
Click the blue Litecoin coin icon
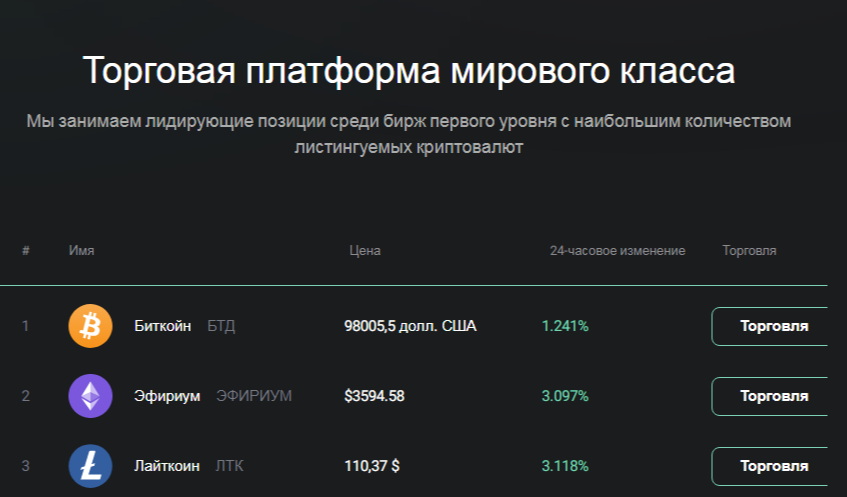click(x=90, y=466)
